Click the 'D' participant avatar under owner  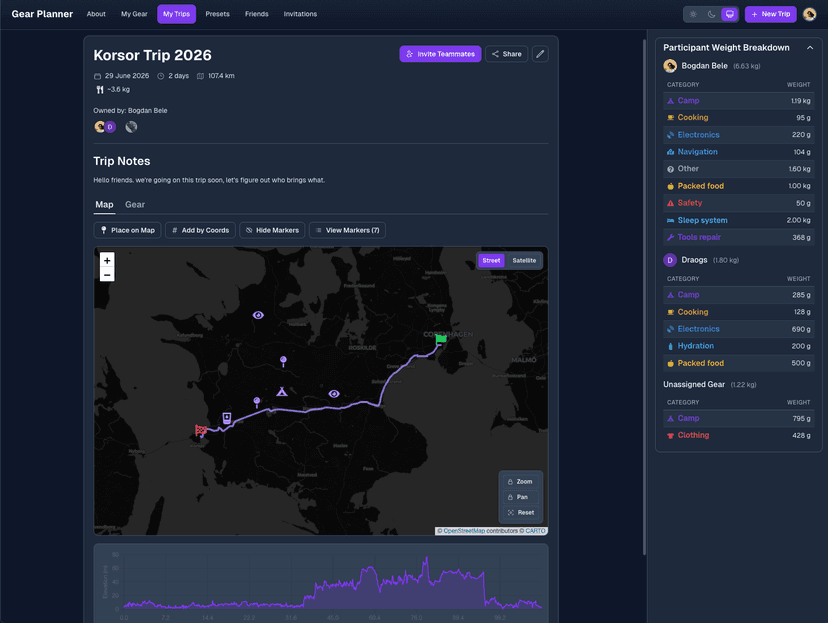pos(110,127)
